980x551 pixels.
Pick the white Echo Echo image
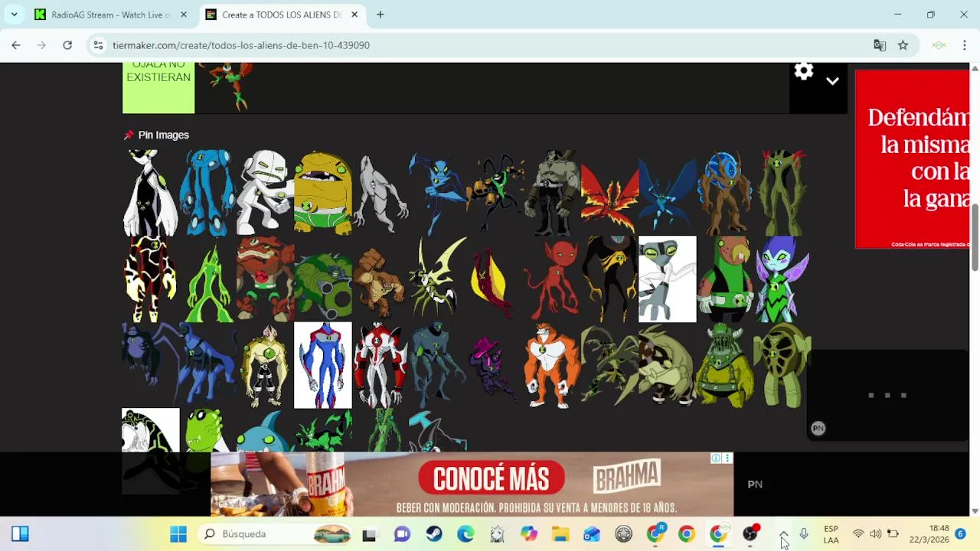point(265,192)
